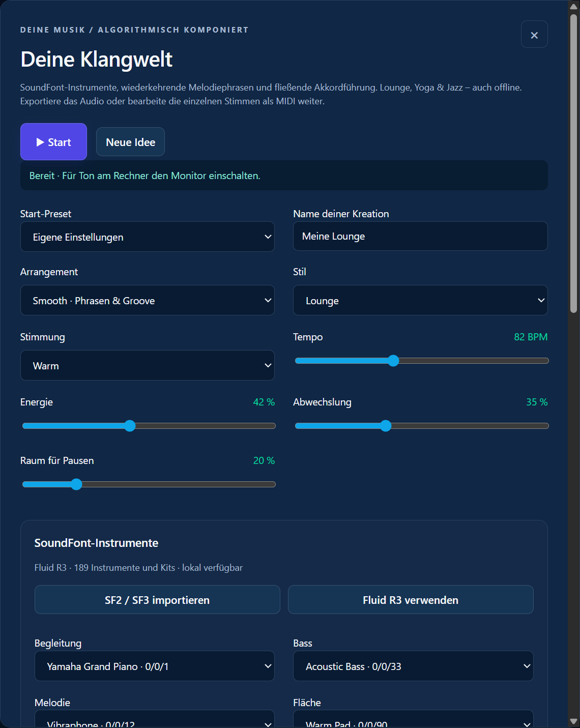This screenshot has height=728, width=580.
Task: Adjust the Tempo slider
Action: [x=422, y=361]
